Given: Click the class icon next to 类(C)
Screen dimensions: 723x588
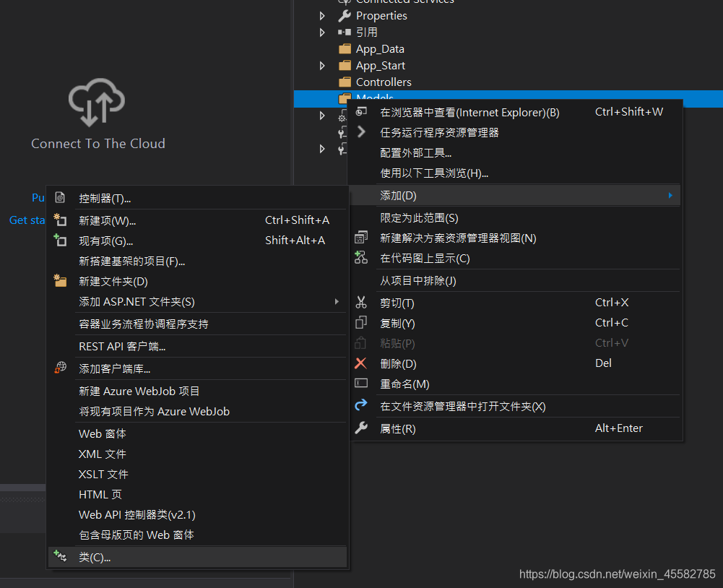Looking at the screenshot, I should coord(61,557).
